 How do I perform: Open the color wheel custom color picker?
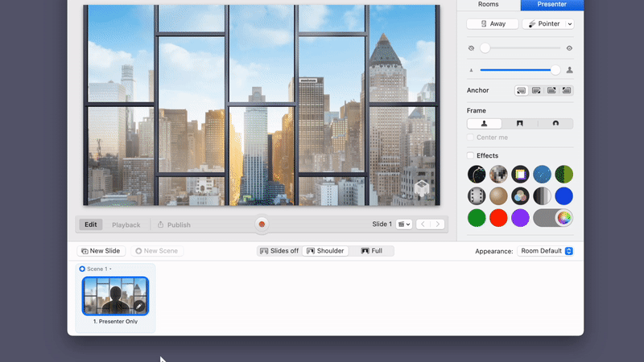564,218
